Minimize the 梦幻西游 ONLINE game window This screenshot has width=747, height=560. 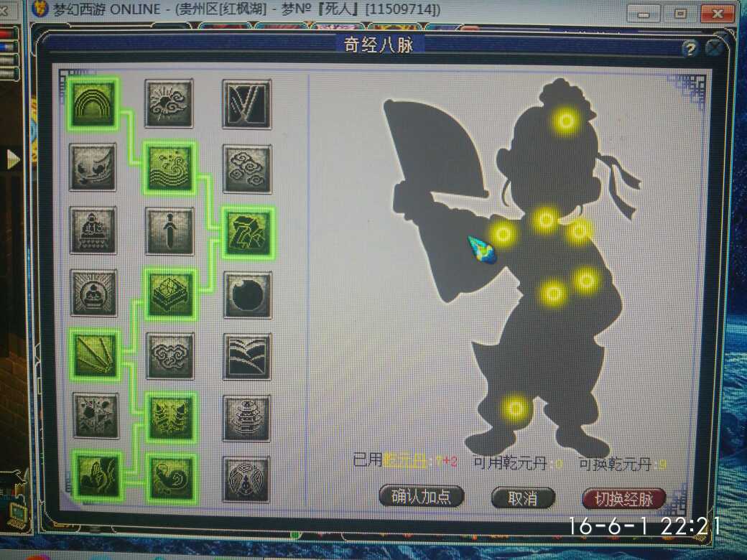643,13
